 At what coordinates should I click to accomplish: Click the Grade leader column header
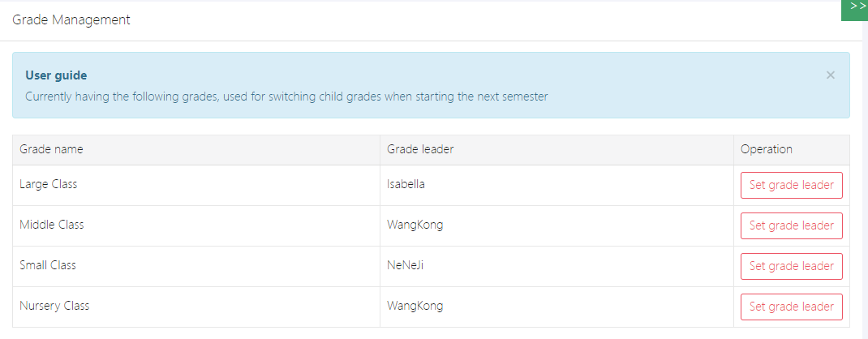(419, 149)
